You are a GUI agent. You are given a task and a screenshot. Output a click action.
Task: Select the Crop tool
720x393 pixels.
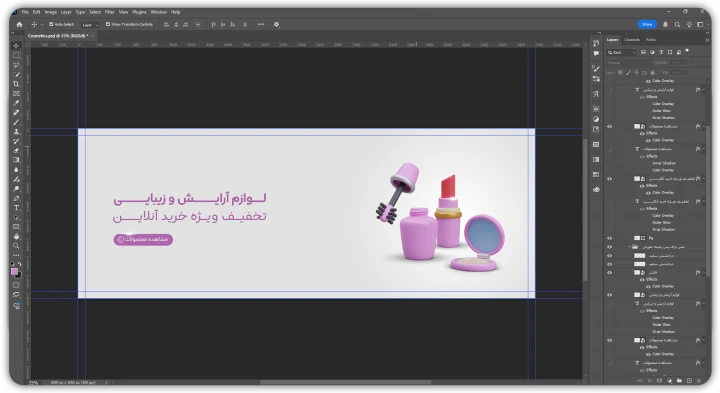point(17,84)
